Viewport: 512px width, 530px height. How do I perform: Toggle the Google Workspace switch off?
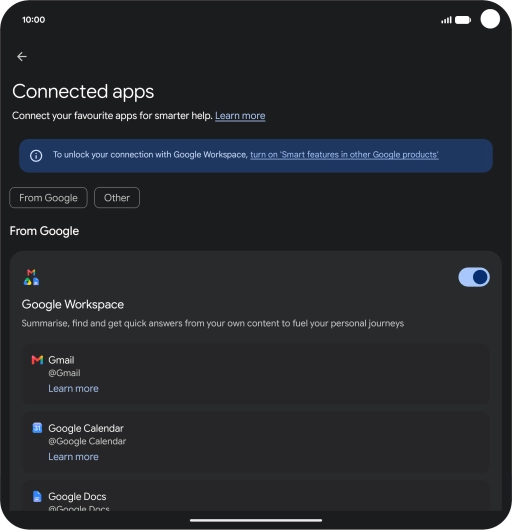pyautogui.click(x=474, y=277)
